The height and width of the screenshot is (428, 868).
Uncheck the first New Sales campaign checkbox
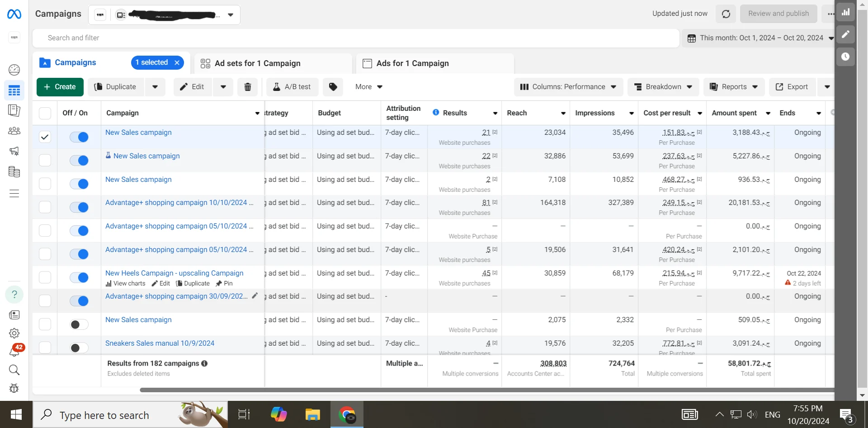[45, 137]
